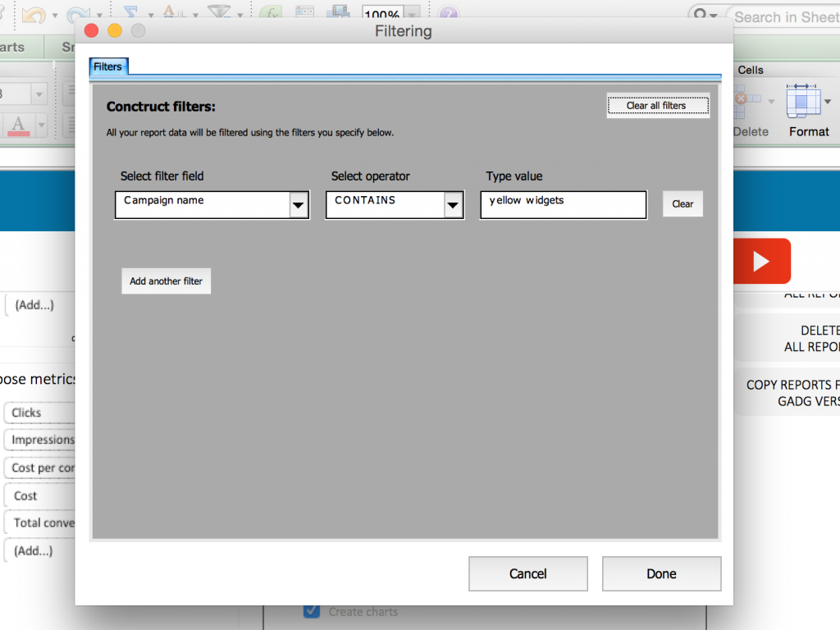
Task: Minimize the Filtering window with the yellow button
Action: pyautogui.click(x=115, y=31)
